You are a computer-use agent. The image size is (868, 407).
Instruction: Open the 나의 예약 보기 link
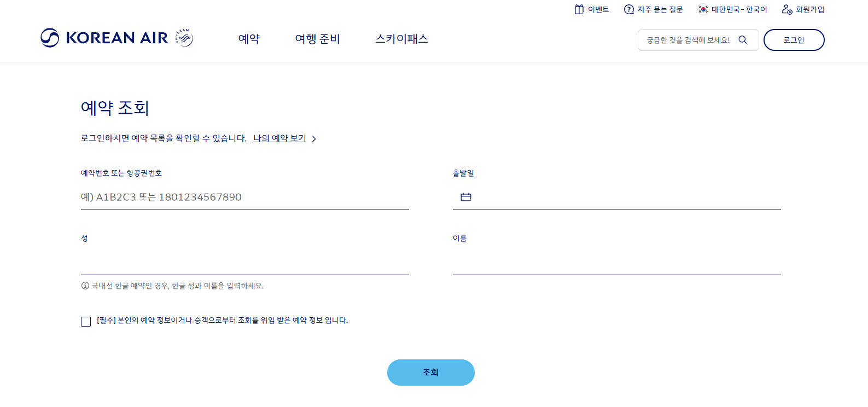(x=279, y=138)
